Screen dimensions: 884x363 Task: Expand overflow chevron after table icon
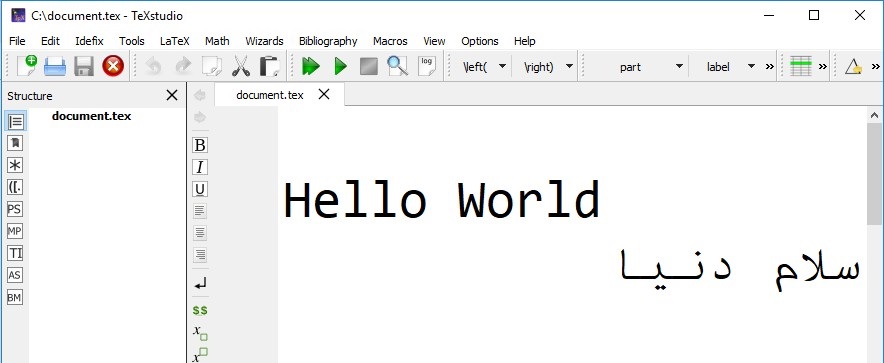click(823, 67)
